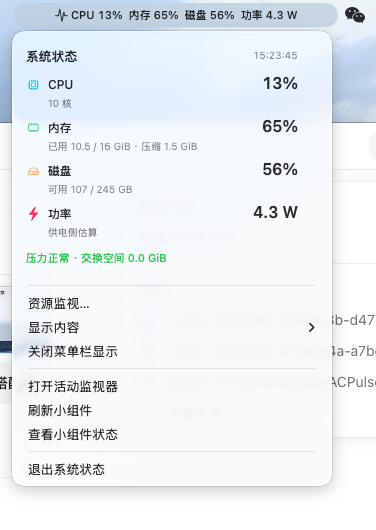Click the blue CPU chip icon
376x530 pixels.
coord(33,85)
